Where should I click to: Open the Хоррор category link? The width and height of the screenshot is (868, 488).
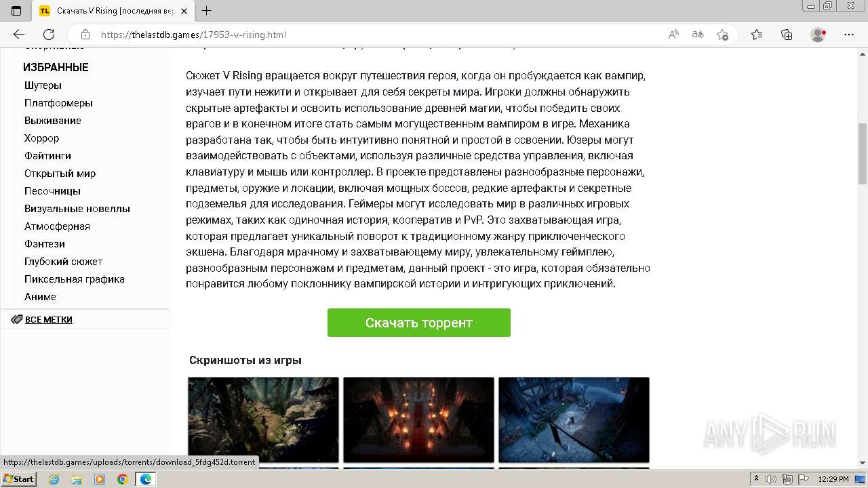click(41, 138)
